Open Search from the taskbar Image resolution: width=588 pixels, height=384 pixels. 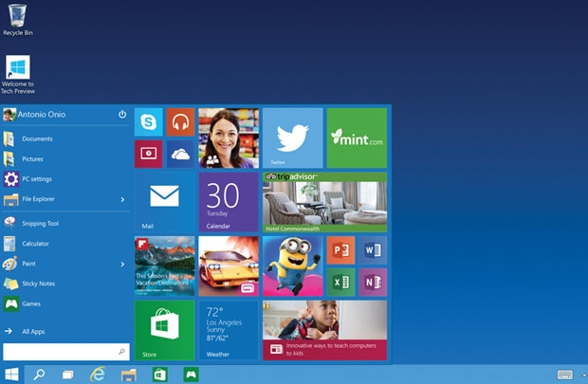(39, 375)
